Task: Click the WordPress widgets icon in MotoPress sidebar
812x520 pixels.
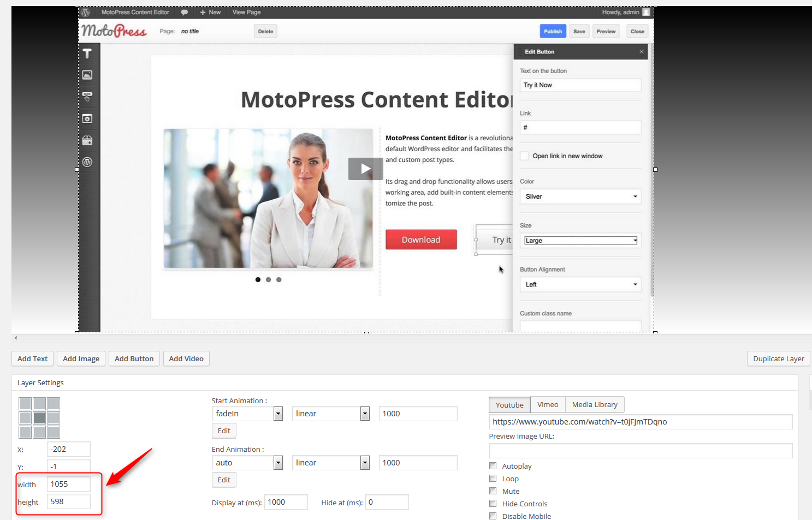Action: 87,162
